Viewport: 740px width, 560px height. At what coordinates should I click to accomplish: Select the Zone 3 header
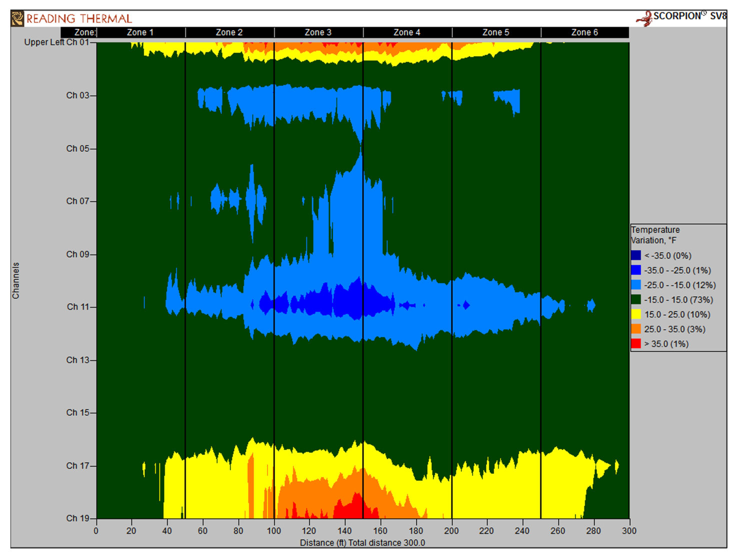coord(318,32)
